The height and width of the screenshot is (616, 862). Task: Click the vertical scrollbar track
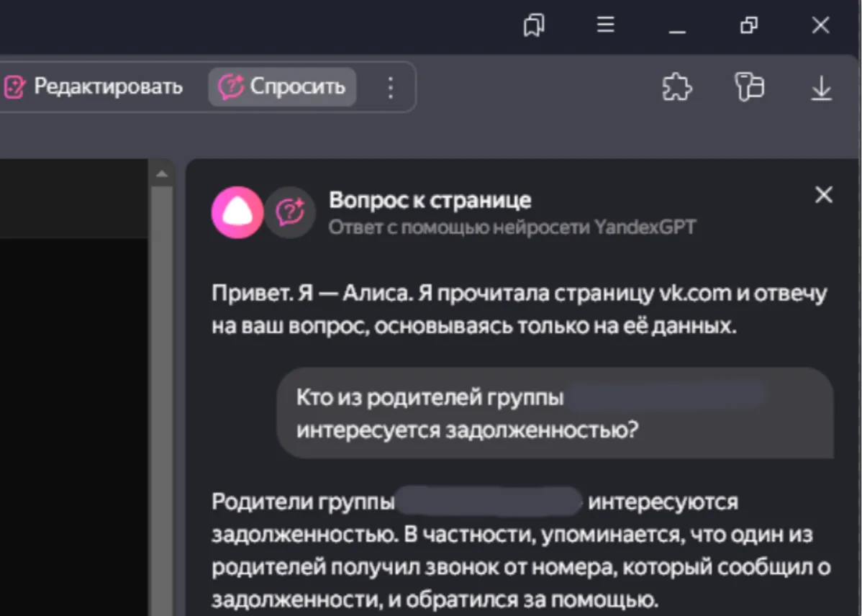[162, 400]
